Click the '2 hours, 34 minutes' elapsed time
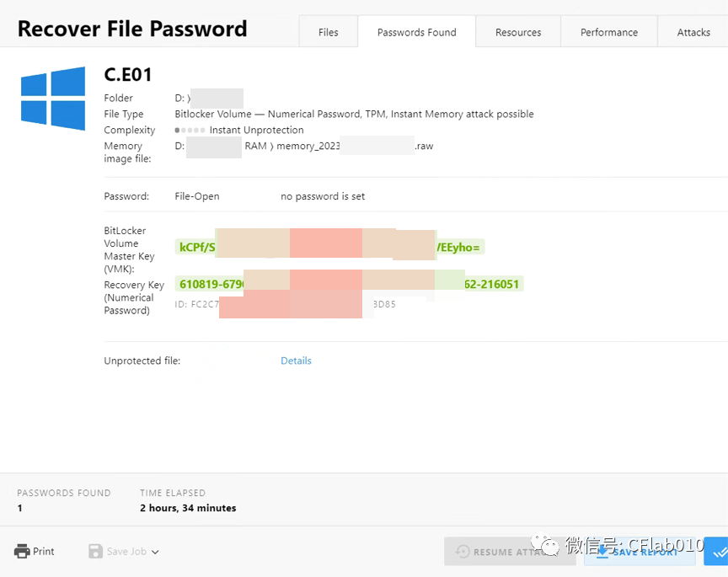 (x=188, y=508)
